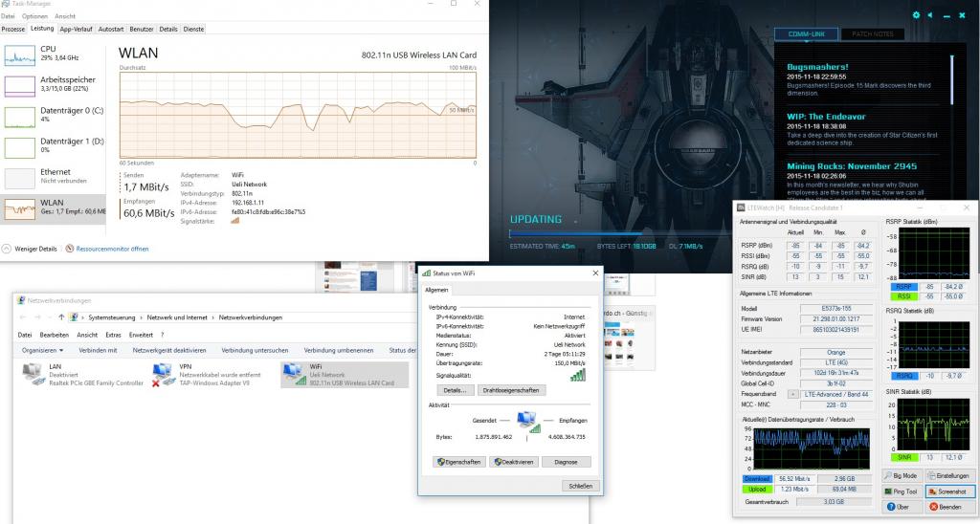The image size is (980, 524).
Task: Click Netzwerk und Internet breadcrumb
Action: pyautogui.click(x=177, y=317)
